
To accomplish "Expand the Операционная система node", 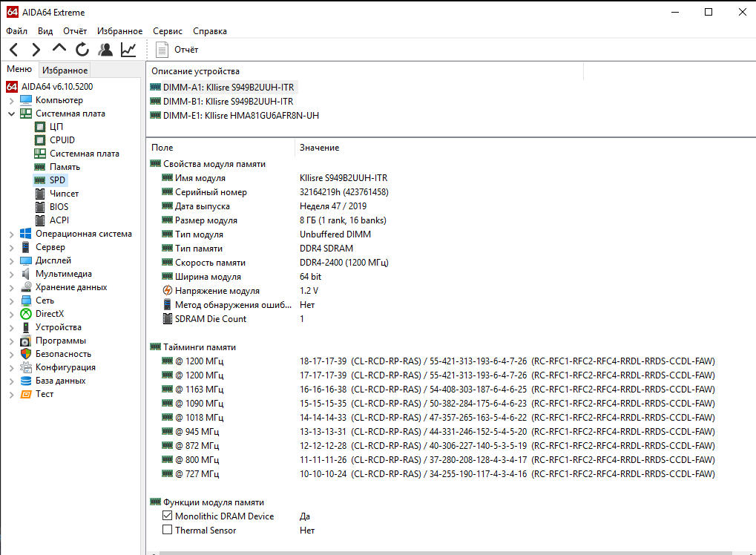I will [12, 234].
